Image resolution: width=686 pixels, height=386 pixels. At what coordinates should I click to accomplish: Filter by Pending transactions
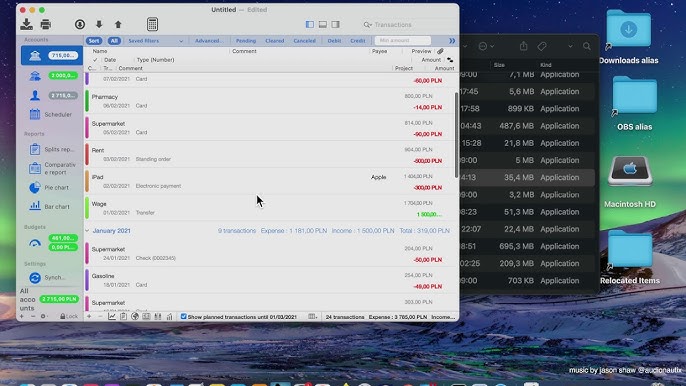coord(246,41)
